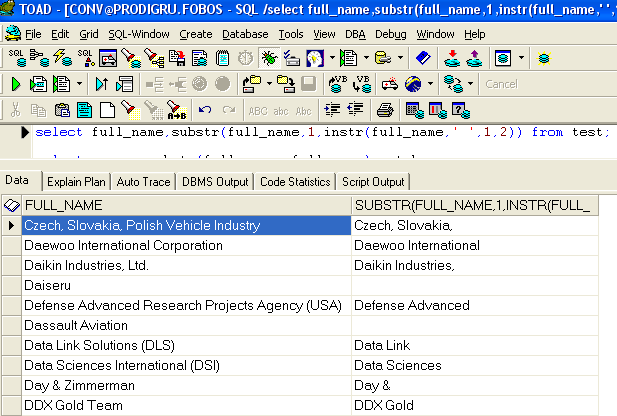Open the SQL-Window menu

click(x=139, y=35)
